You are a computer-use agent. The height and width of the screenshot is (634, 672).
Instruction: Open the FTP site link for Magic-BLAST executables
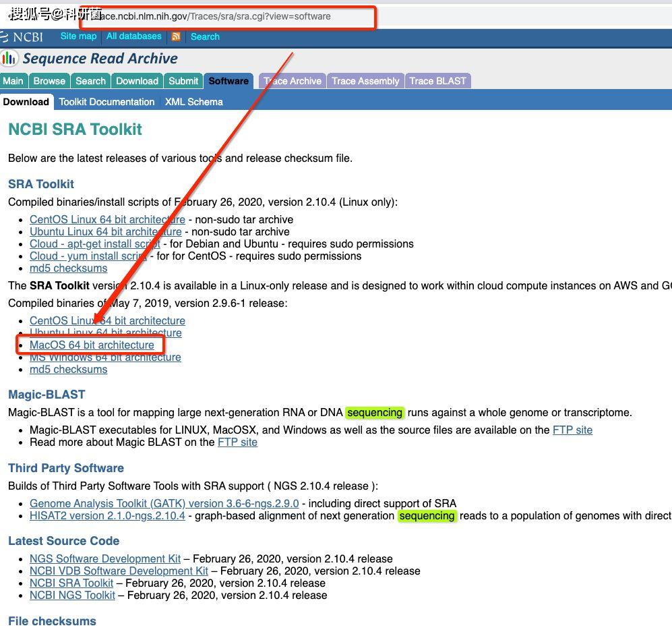pos(572,430)
